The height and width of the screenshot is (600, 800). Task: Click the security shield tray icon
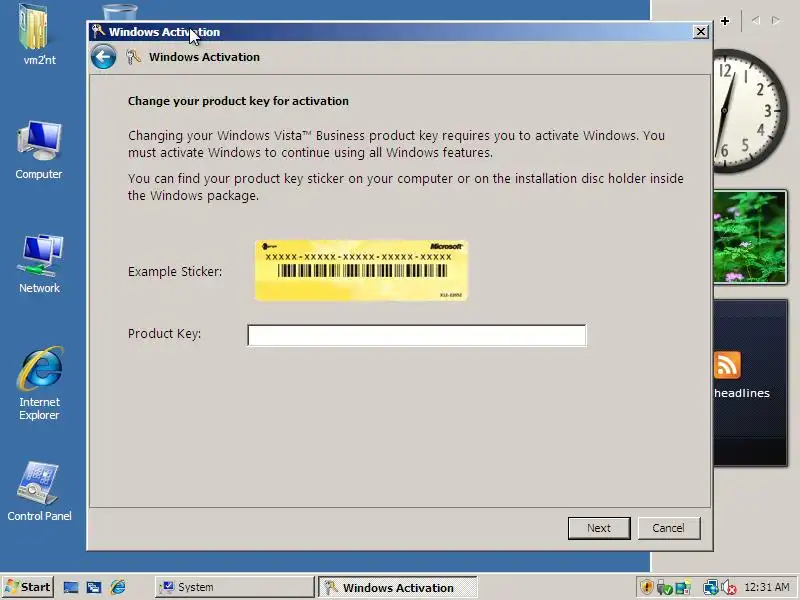click(646, 587)
